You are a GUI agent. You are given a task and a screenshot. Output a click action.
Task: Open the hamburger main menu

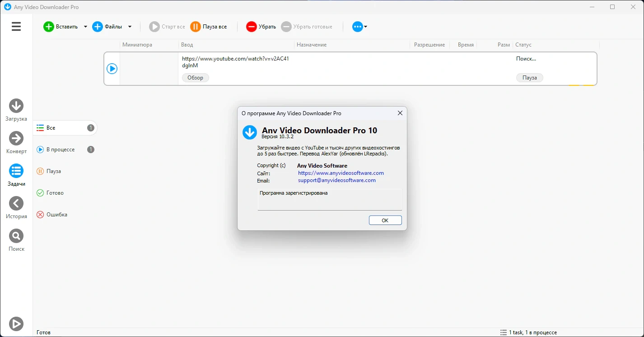(x=16, y=27)
